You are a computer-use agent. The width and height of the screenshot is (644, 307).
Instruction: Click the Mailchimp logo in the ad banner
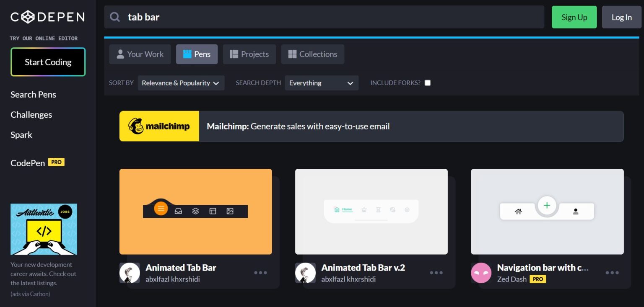[159, 126]
